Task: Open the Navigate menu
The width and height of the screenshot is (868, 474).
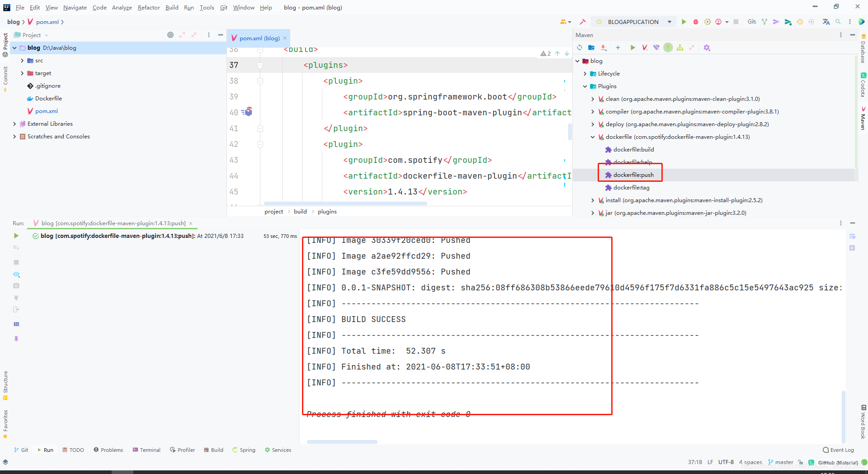Action: [75, 7]
